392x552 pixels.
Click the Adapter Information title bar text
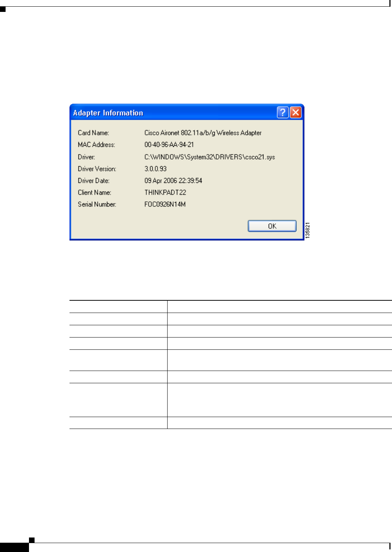(108, 113)
